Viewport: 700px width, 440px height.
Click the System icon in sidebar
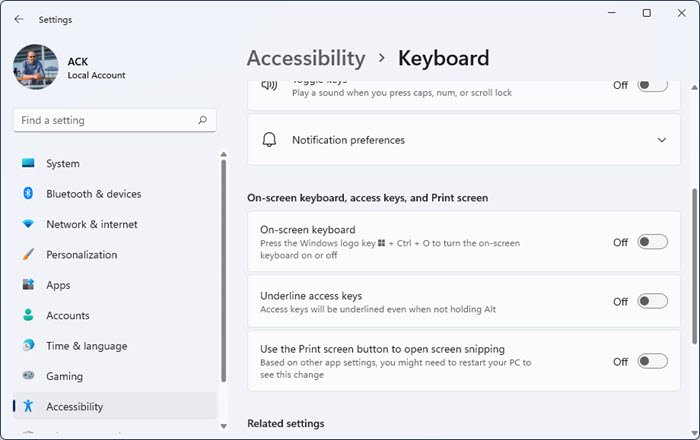[28, 163]
